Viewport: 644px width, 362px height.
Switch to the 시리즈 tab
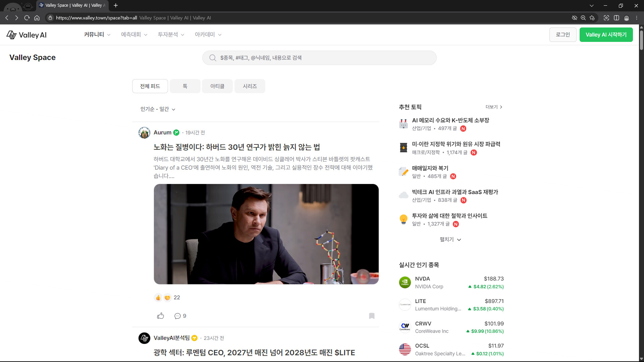click(x=250, y=86)
